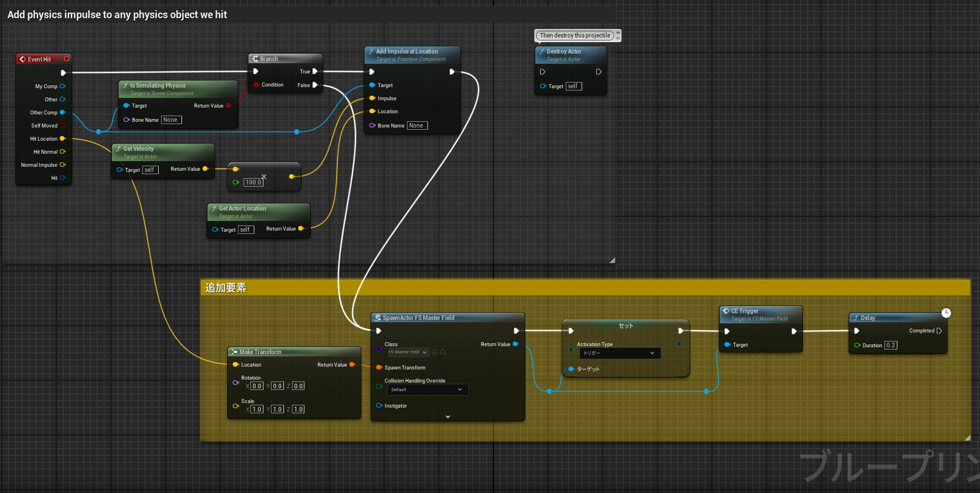Click the ターゲット input pin on the Set node

point(571,369)
